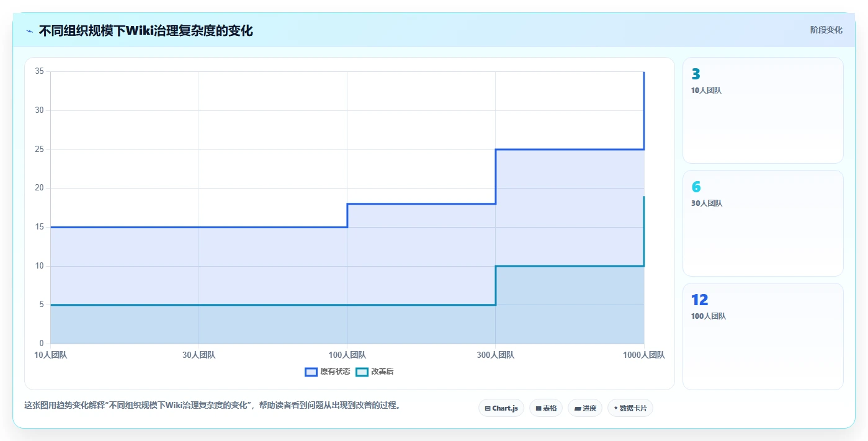Viewport: 868px width, 441px height.
Task: Click the 数据卡片 tag
Action: tap(630, 408)
